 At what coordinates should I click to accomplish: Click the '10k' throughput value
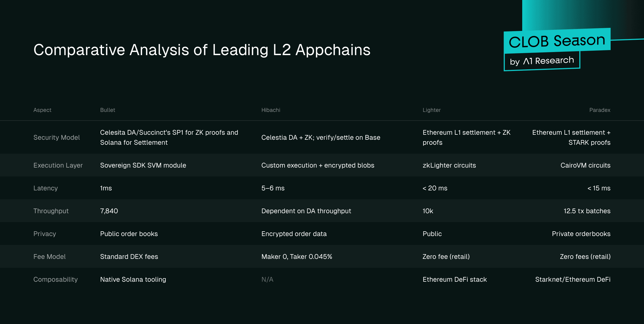point(428,211)
